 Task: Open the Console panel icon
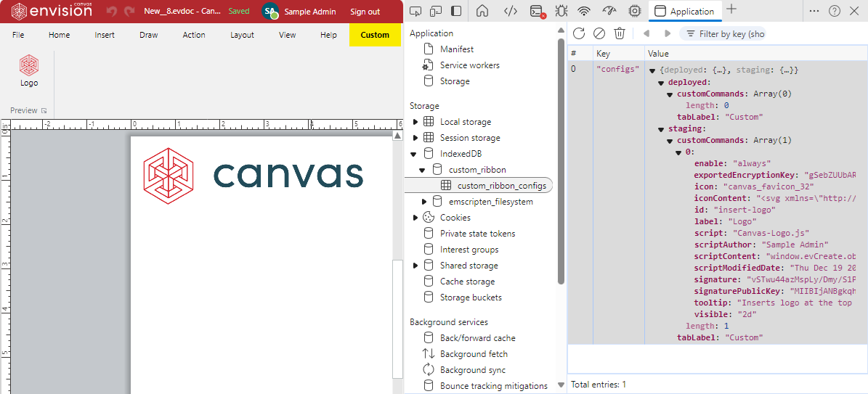536,11
